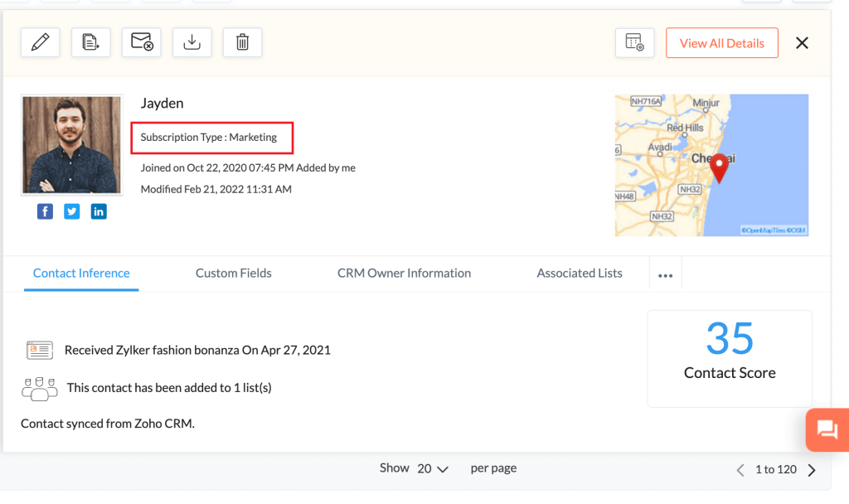
Task: Click the table settings icon
Action: point(634,43)
